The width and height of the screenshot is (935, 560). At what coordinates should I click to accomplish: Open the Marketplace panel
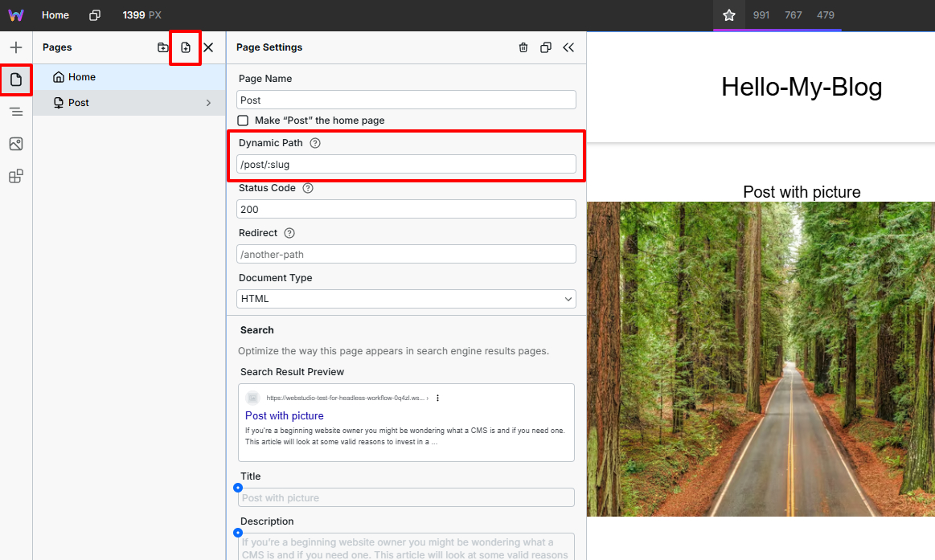pyautogui.click(x=16, y=176)
